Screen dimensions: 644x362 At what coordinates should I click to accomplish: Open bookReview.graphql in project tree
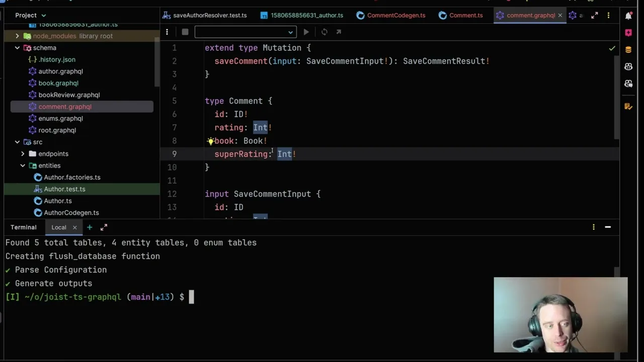click(69, 95)
